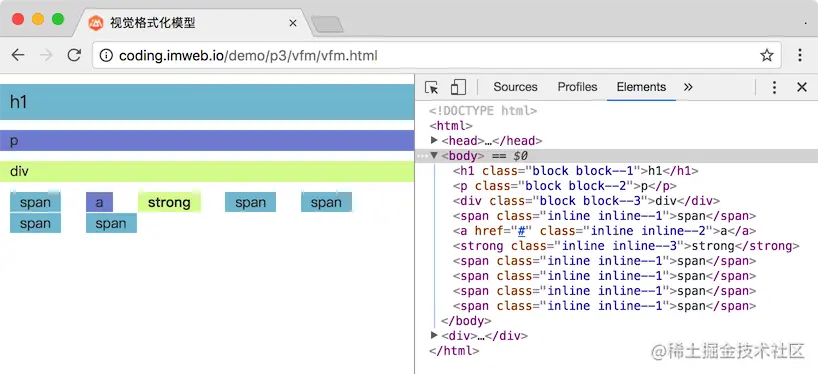Click the macOS red close window button

[x=18, y=20]
